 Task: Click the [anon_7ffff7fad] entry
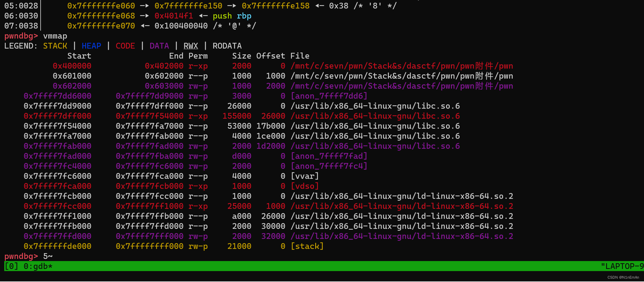point(329,156)
